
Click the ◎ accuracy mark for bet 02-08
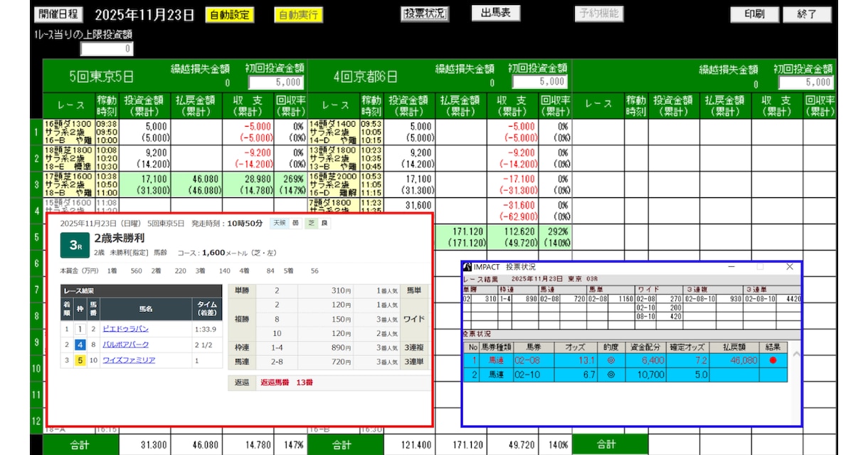[610, 361]
